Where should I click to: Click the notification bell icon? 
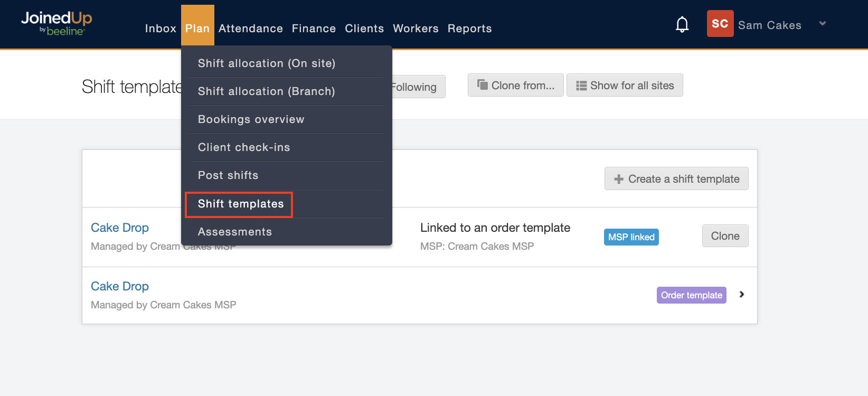(682, 24)
